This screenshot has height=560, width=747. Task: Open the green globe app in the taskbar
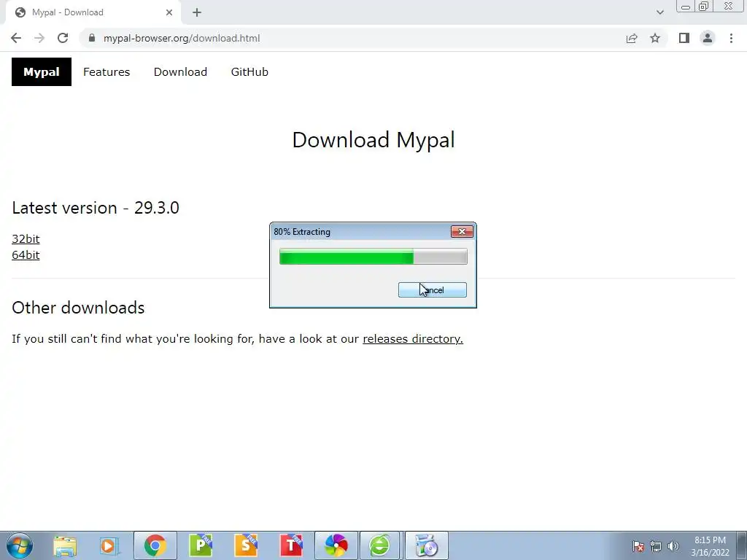coord(379,545)
